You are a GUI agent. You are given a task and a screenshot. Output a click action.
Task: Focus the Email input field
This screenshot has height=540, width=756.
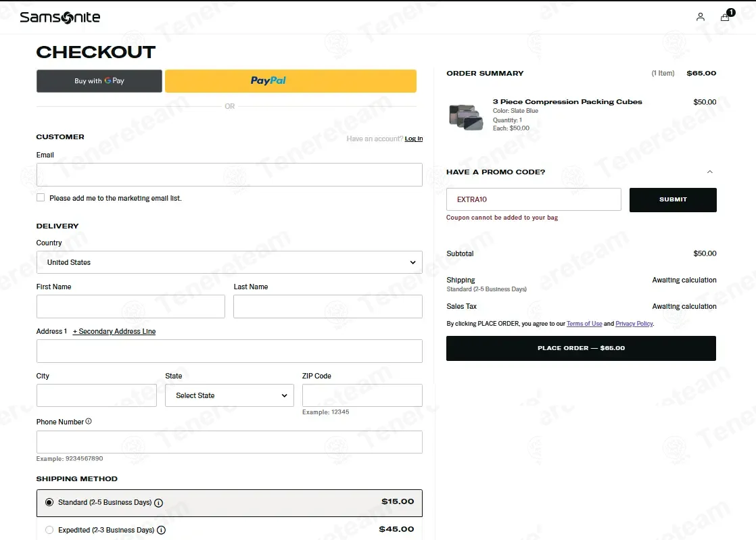(229, 175)
